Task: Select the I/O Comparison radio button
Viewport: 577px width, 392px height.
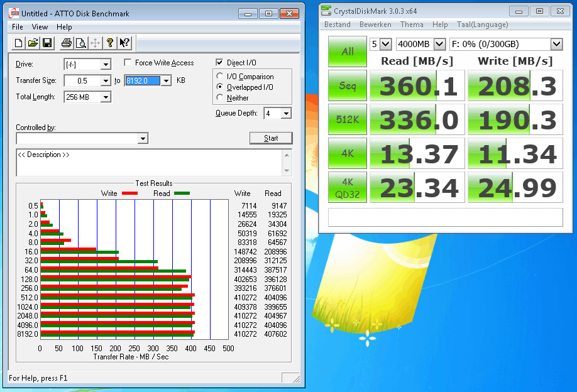Action: pos(220,77)
